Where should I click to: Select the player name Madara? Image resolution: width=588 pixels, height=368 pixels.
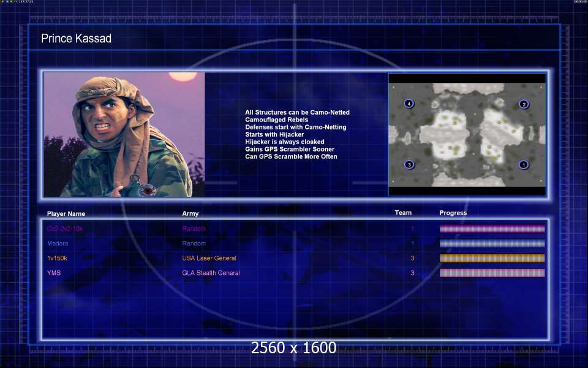[58, 243]
